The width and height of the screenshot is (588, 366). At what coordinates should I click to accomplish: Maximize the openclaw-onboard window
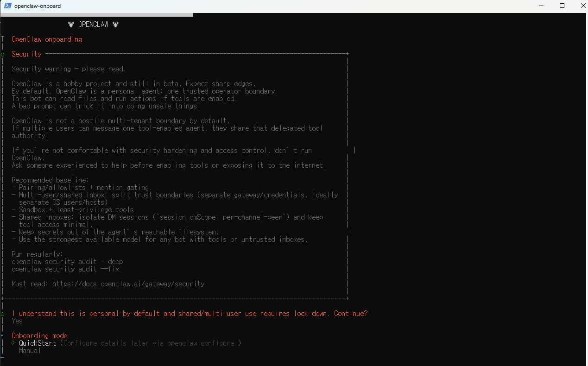pyautogui.click(x=562, y=6)
